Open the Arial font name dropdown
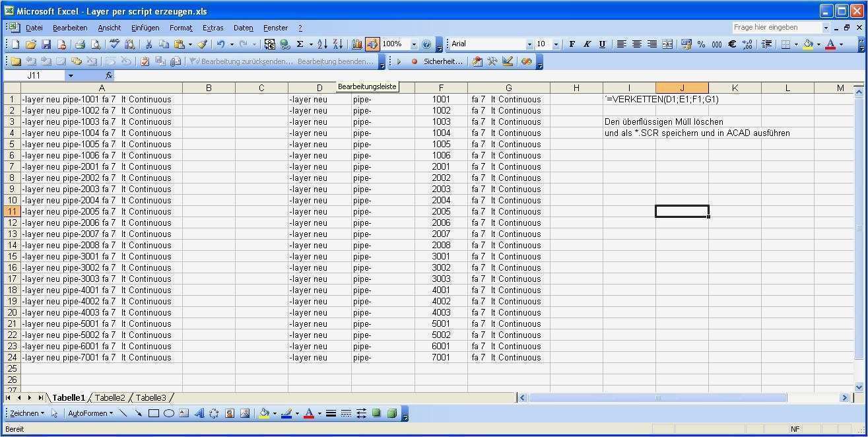Image resolution: width=868 pixels, height=437 pixels. 529,44
